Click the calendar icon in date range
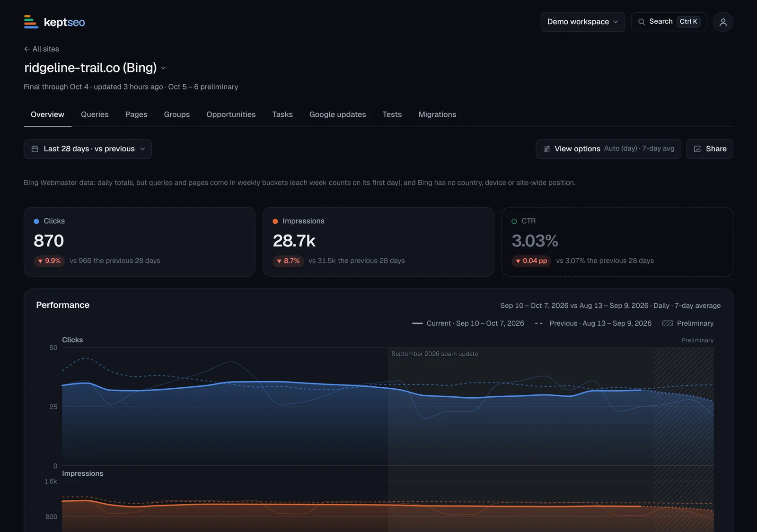The width and height of the screenshot is (757, 532). (35, 149)
